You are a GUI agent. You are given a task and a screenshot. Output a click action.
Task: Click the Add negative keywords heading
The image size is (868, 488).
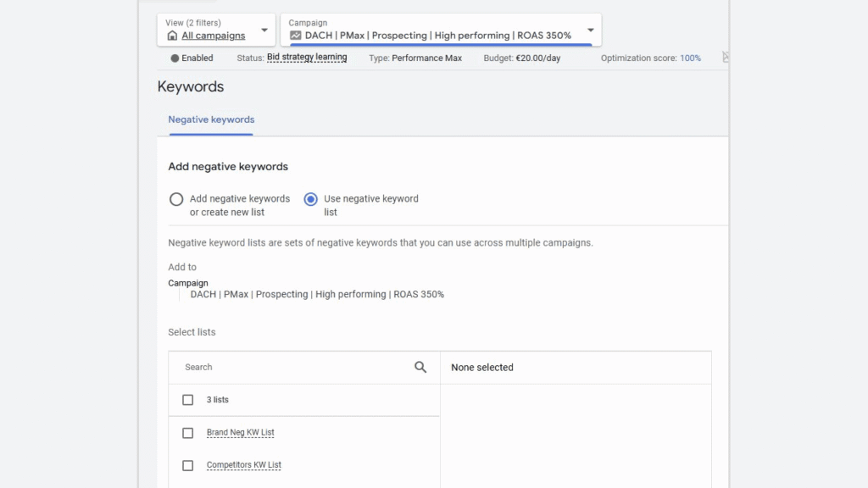[228, 167]
